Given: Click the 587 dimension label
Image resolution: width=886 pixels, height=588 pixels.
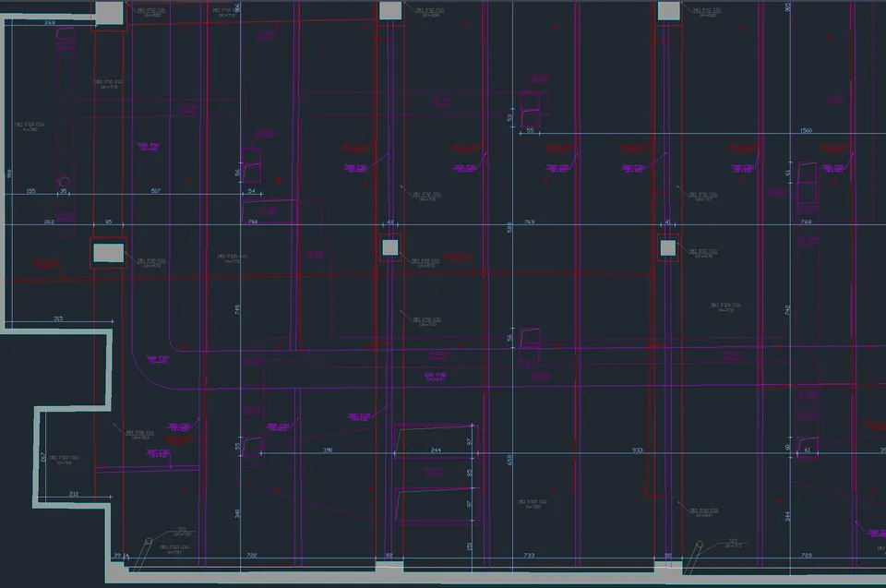Looking at the screenshot, I should pyautogui.click(x=156, y=191).
